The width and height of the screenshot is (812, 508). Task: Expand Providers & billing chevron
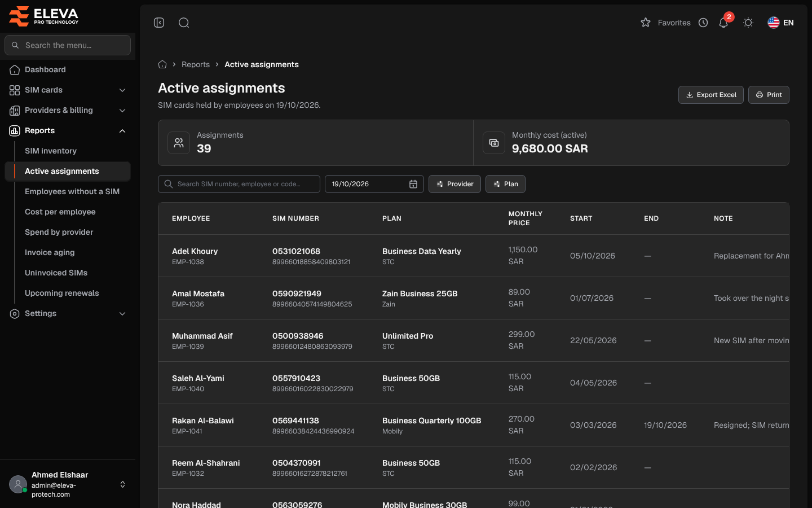coord(122,111)
